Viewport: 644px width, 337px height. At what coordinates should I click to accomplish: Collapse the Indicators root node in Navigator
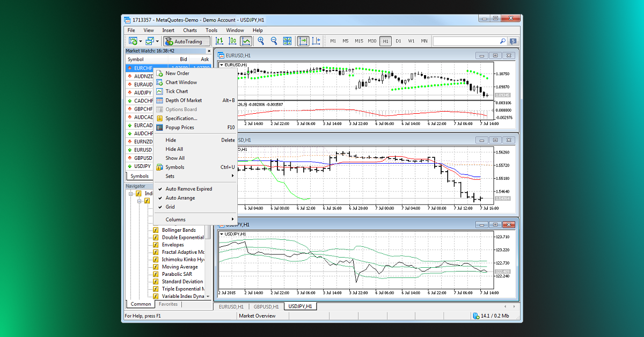(x=131, y=194)
